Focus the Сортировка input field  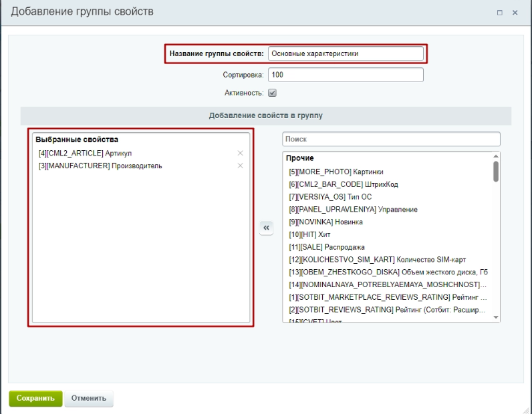(346, 75)
